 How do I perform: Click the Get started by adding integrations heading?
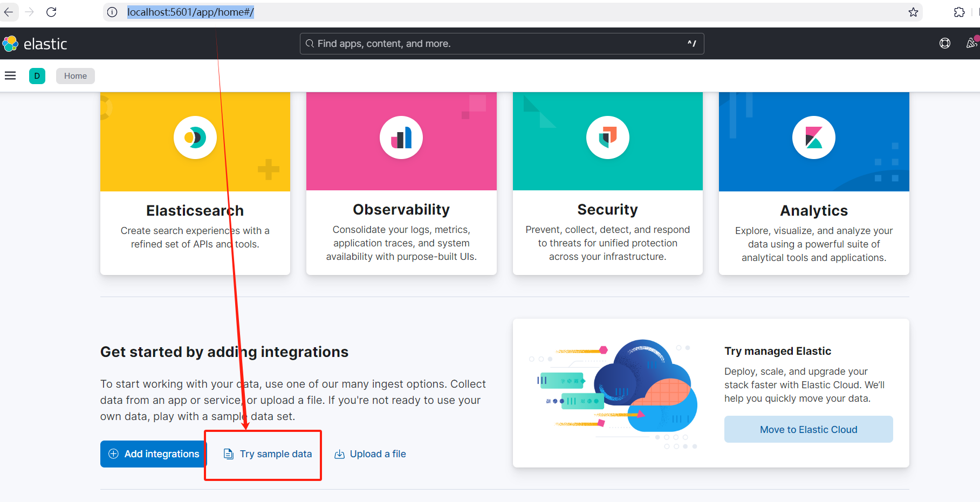tap(224, 352)
